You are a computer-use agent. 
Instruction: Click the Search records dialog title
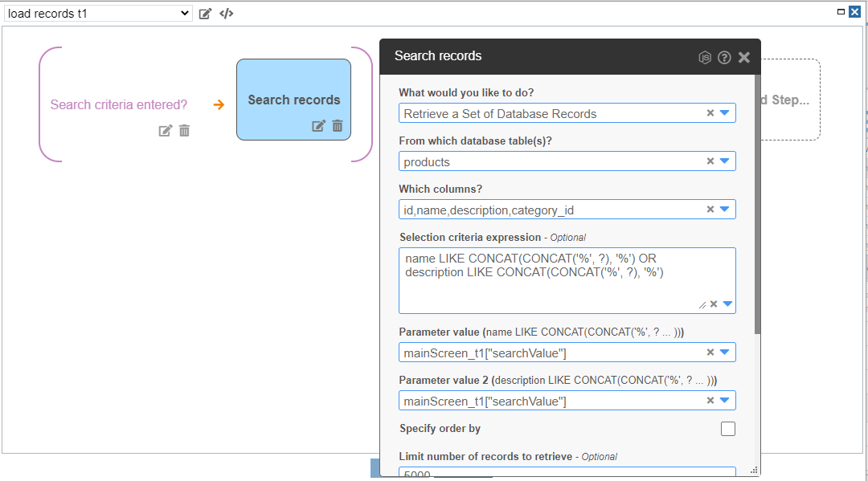coord(438,56)
